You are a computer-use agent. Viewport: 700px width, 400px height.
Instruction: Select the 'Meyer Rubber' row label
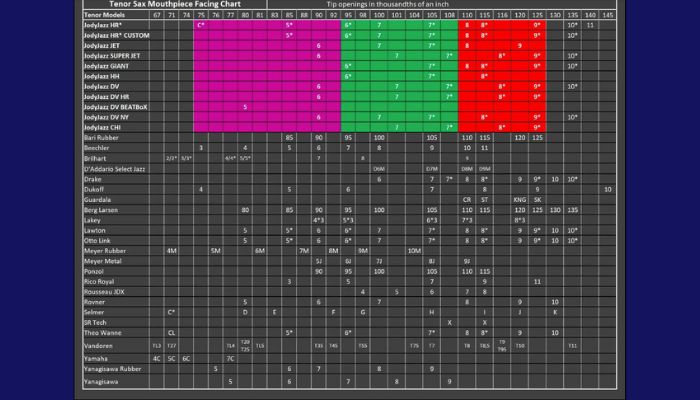[x=105, y=251]
